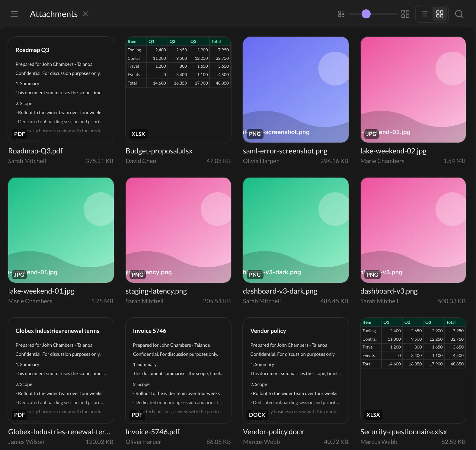The width and height of the screenshot is (476, 450).
Task: Click the Globex-Industries-renewal-ter… file name
Action: pos(59,432)
